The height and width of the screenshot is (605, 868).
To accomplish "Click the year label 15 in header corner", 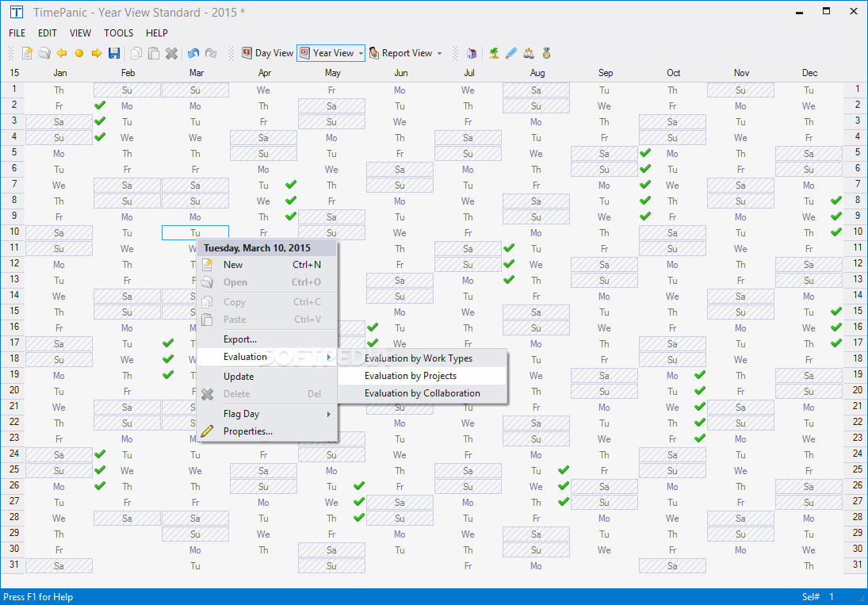I will (14, 72).
